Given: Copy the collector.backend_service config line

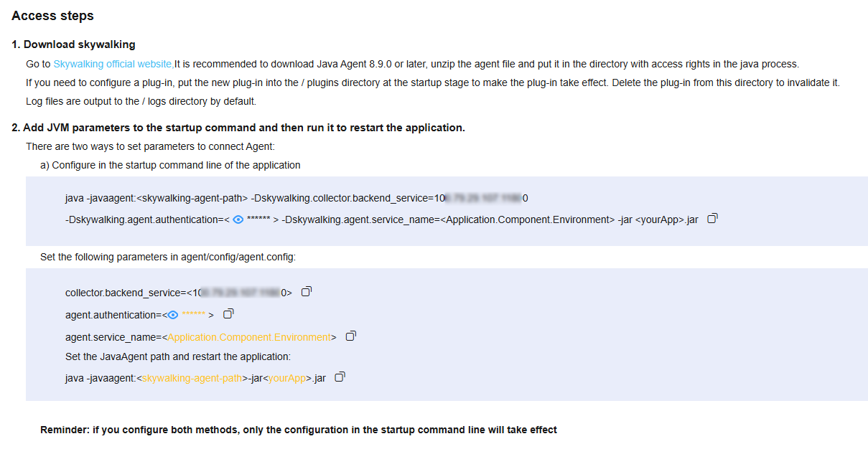Looking at the screenshot, I should (x=307, y=292).
